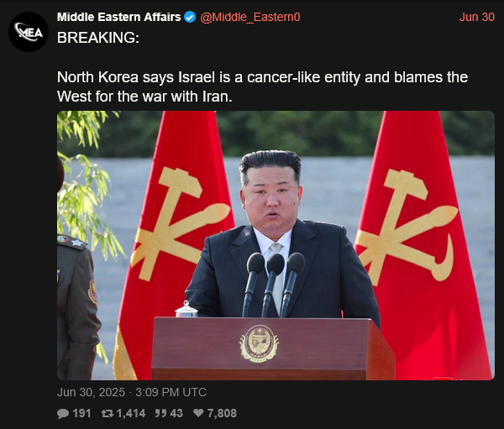The image size is (504, 429).
Task: Click the gold emblem on the podium
Action: (259, 343)
